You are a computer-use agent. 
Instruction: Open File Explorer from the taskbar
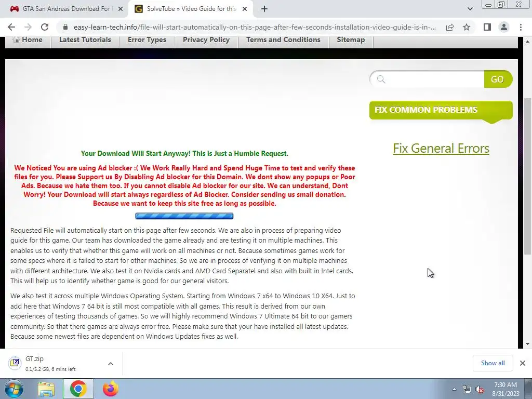point(46,389)
